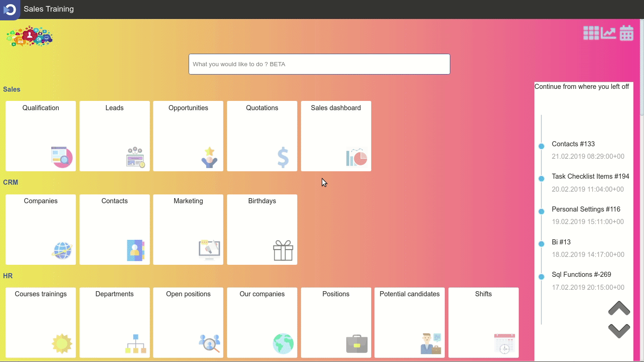Open the Shifts calendar icon
The width and height of the screenshot is (644, 362).
(504, 343)
